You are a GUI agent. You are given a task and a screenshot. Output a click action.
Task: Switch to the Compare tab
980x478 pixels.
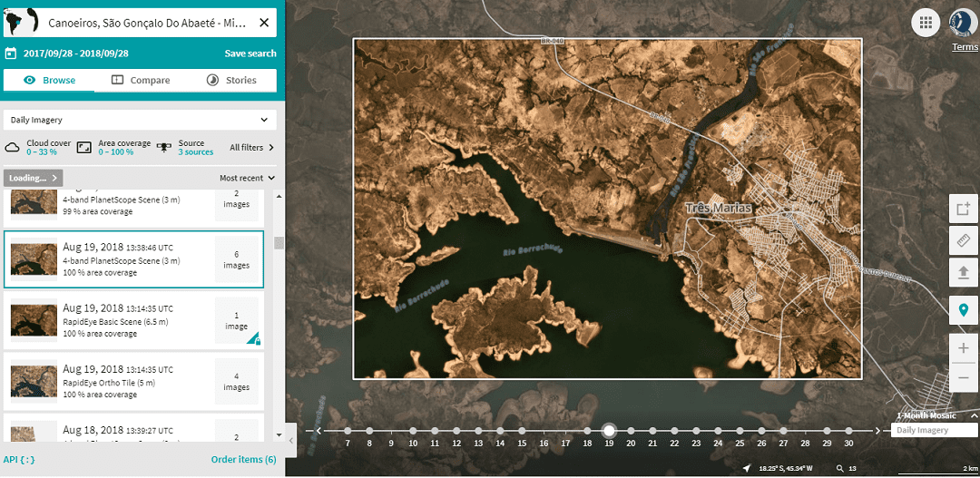(141, 80)
